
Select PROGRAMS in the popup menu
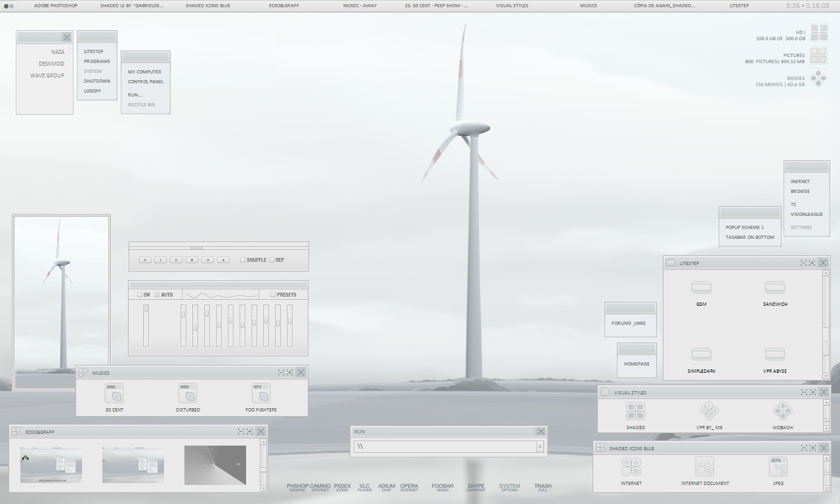point(97,61)
